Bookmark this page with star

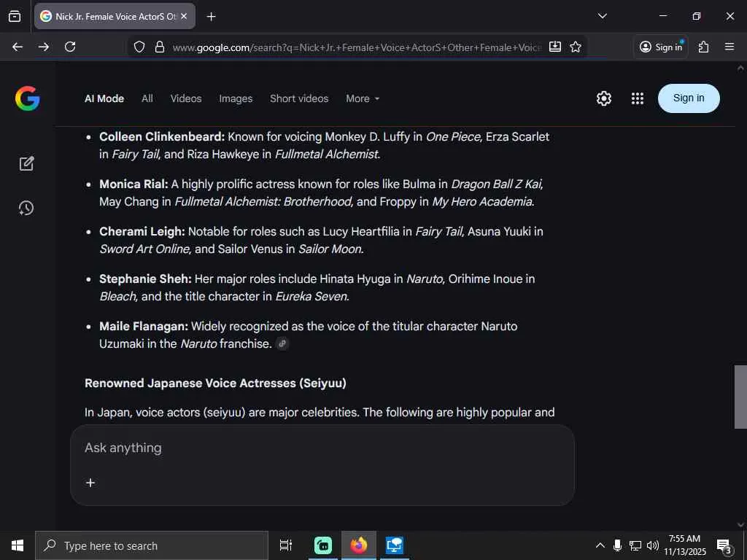(576, 47)
